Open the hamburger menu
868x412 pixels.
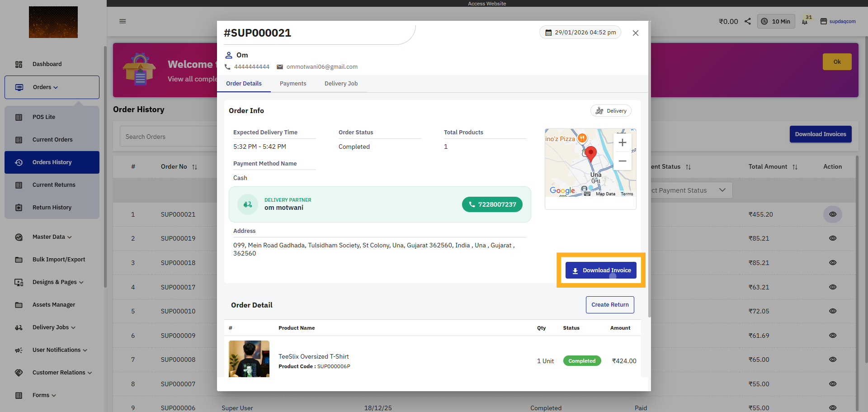[x=122, y=21]
